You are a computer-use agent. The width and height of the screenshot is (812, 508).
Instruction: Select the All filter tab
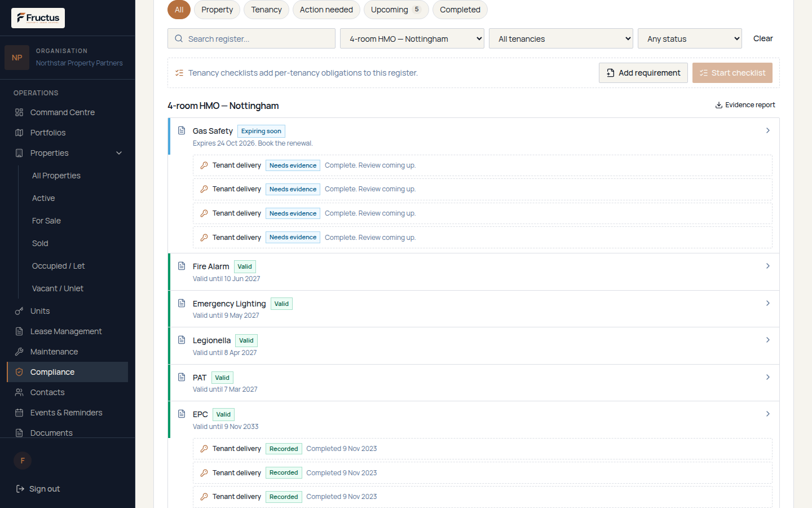[179, 10]
